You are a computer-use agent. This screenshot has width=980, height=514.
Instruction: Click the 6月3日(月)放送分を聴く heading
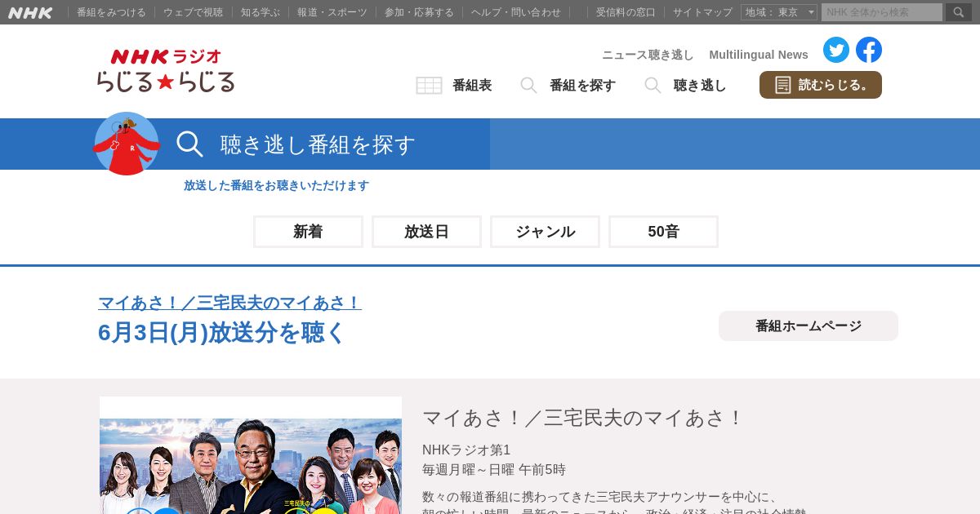pyautogui.click(x=222, y=333)
